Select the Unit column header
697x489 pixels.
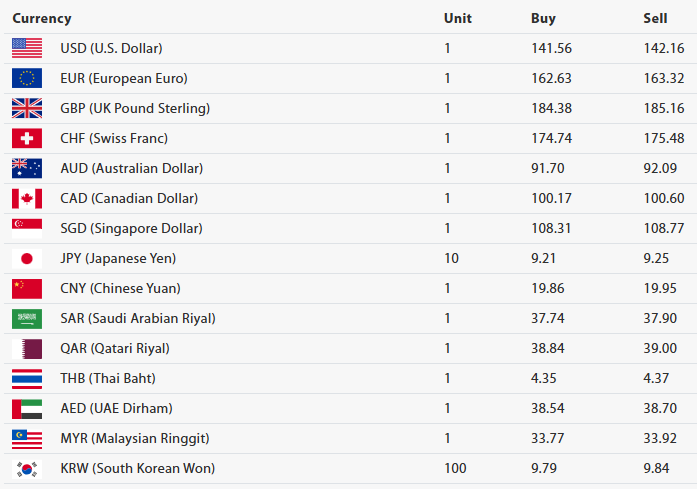457,18
